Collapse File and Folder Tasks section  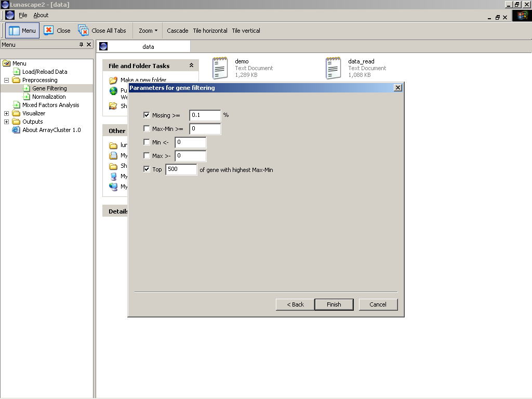tap(191, 65)
